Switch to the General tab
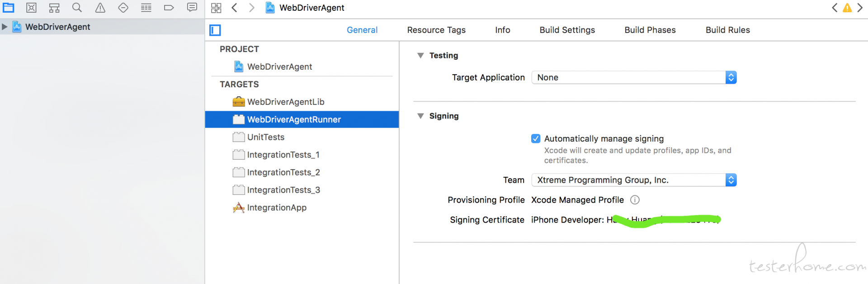The width and height of the screenshot is (868, 284). coord(362,30)
